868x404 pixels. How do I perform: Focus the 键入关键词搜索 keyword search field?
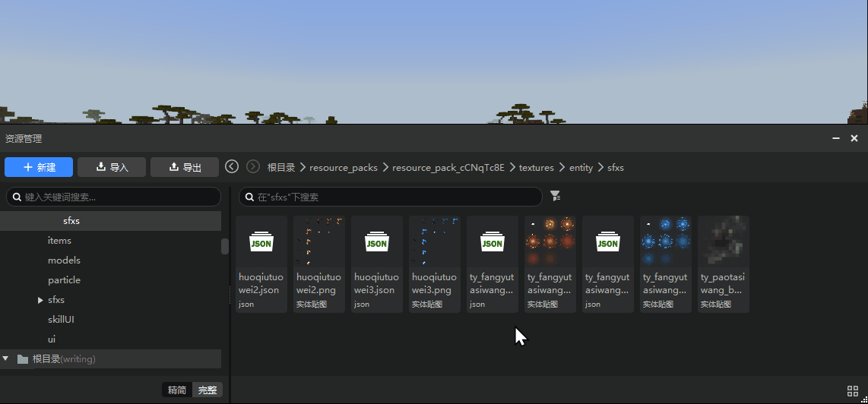point(113,197)
